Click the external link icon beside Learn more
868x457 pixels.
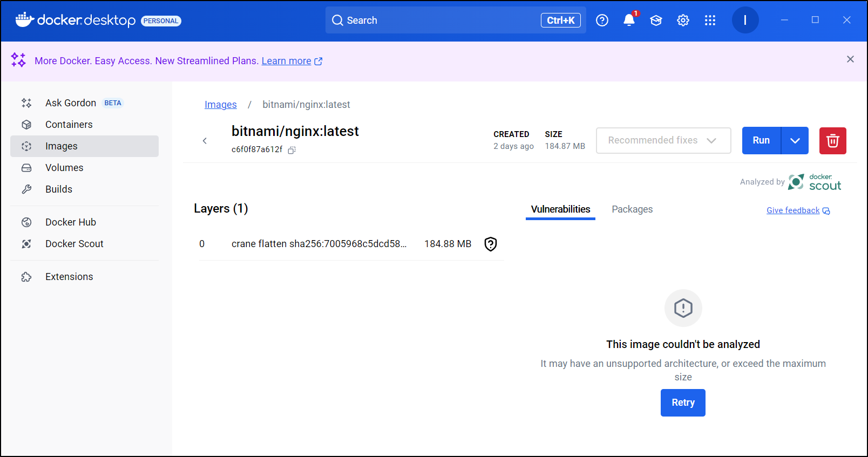tap(318, 62)
